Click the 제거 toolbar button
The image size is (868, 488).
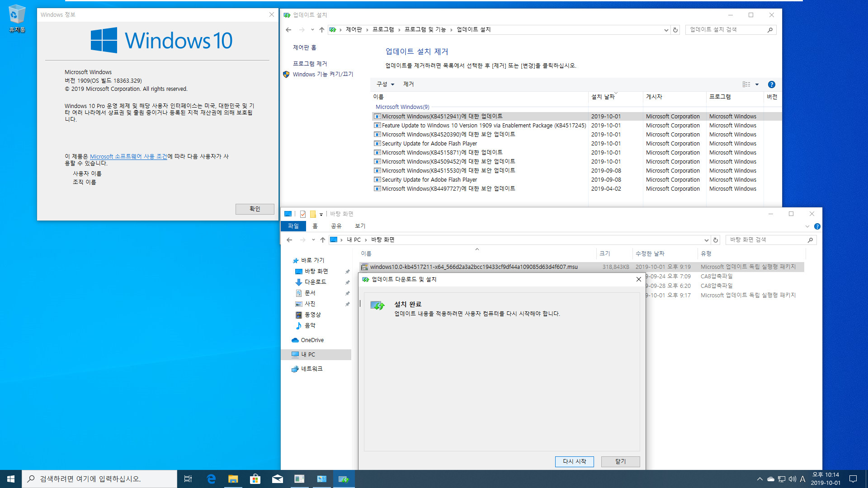(x=408, y=84)
